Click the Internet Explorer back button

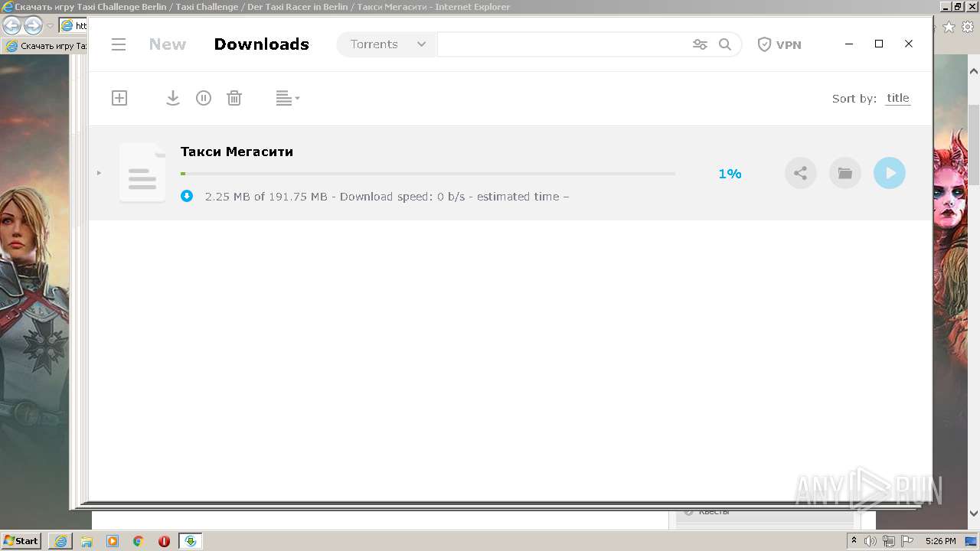tap(11, 26)
